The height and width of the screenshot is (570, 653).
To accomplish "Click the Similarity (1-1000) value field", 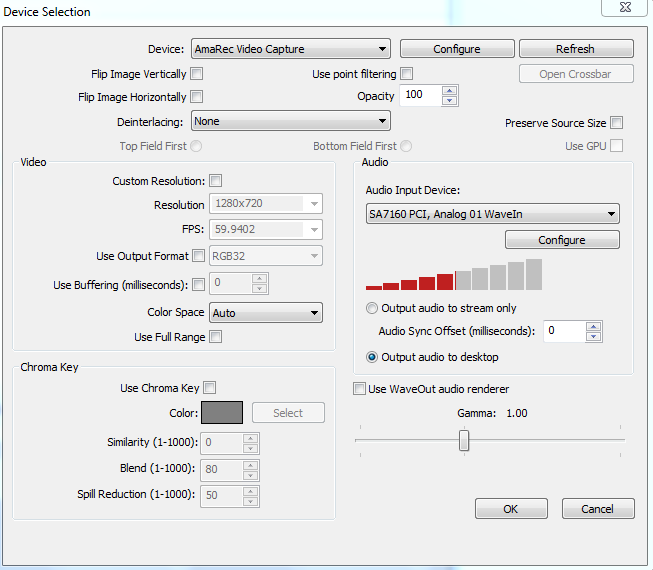I will coord(221,443).
